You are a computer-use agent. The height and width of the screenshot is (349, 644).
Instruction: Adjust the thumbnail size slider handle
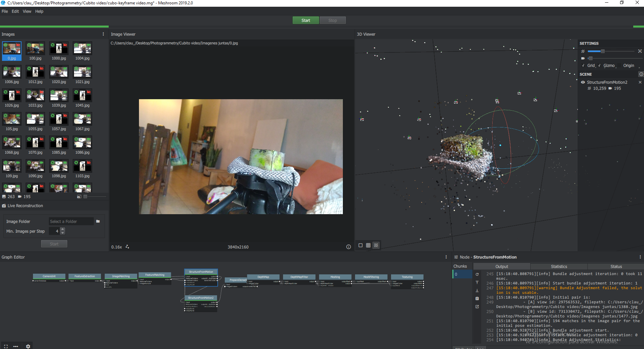point(85,197)
